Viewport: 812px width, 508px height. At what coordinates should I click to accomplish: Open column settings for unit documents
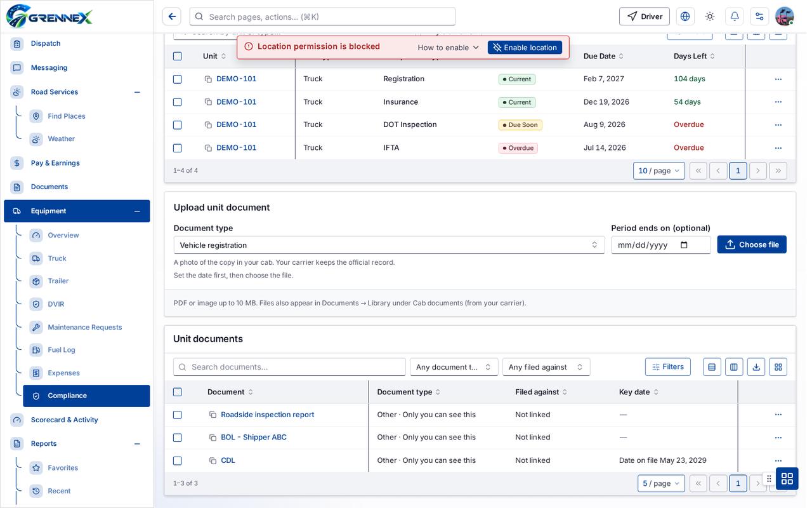click(x=734, y=367)
